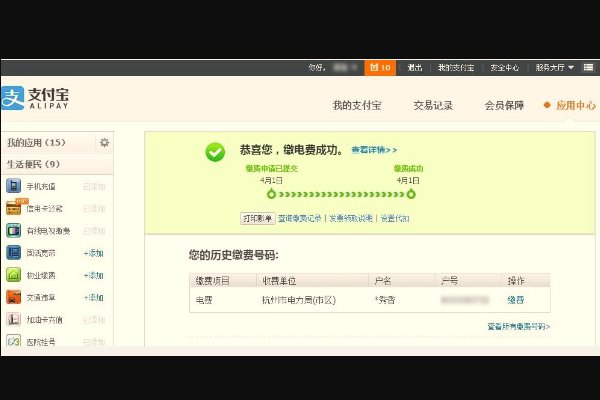Open the 我的支付宝 main nav tab
The image size is (600, 400).
357,105
